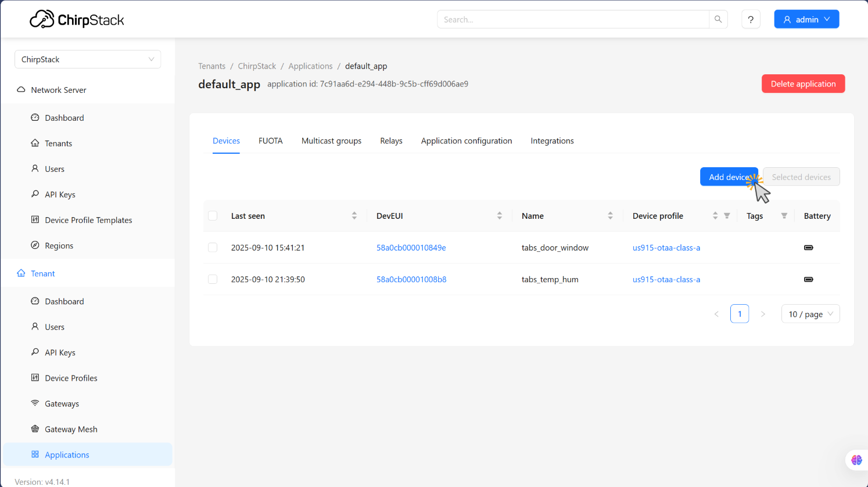Sort by Name column
Viewport: 868px width, 487px height.
pos(610,215)
